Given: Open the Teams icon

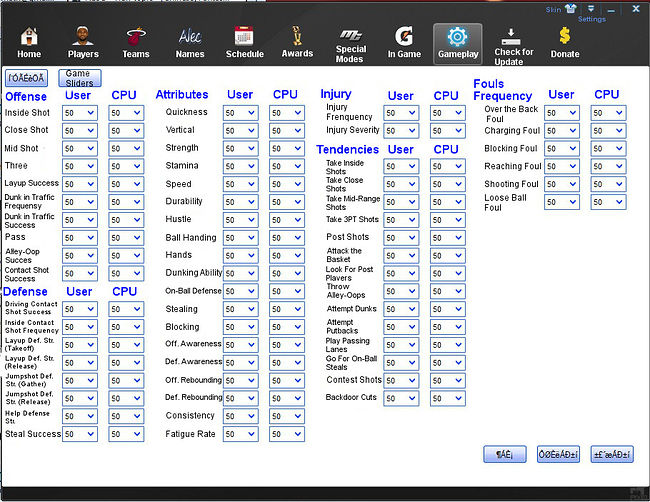Looking at the screenshot, I should (x=136, y=42).
